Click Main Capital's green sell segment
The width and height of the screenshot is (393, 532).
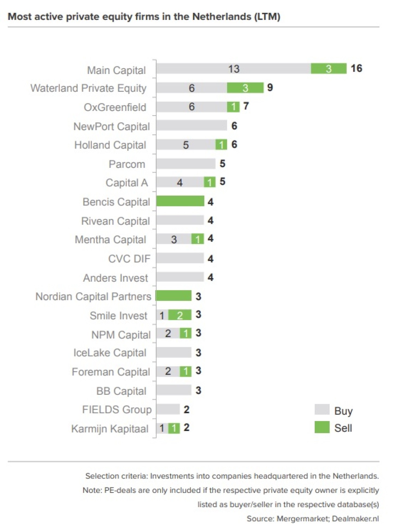(328, 68)
